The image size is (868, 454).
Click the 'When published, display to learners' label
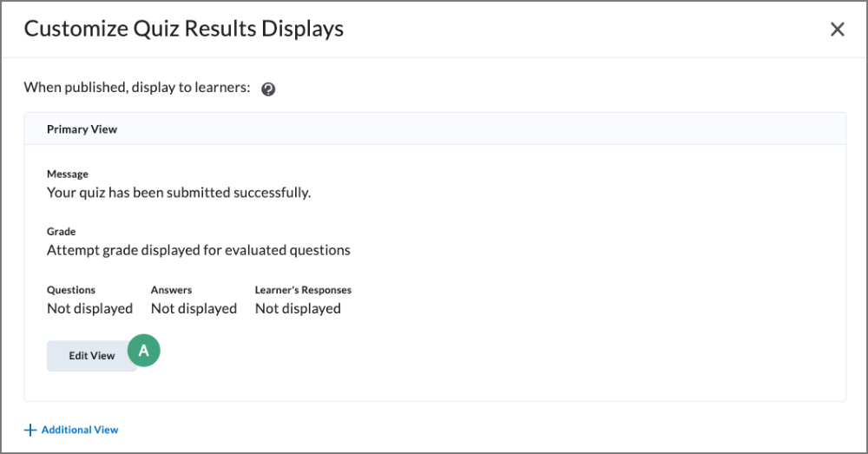point(137,88)
